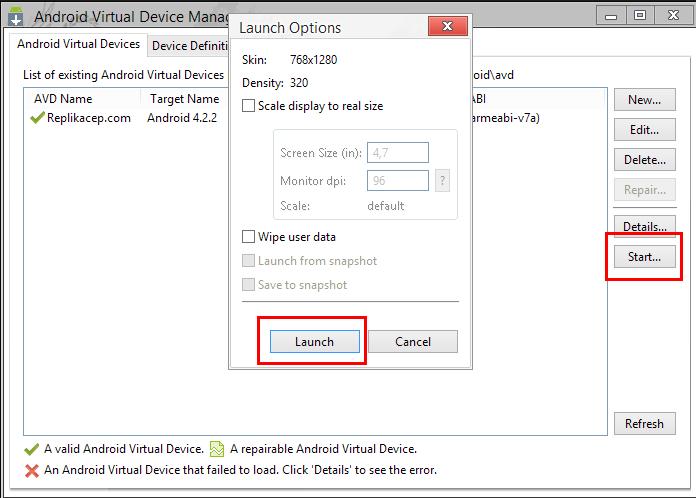The width and height of the screenshot is (696, 498).
Task: Toggle the Launch from snapshot checkbox
Action: pos(249,261)
